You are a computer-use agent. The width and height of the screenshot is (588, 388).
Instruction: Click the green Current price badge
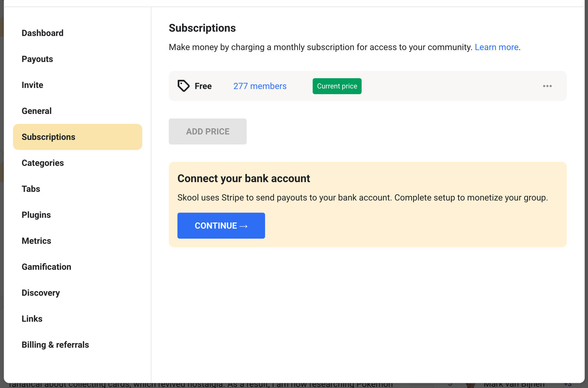pyautogui.click(x=337, y=86)
